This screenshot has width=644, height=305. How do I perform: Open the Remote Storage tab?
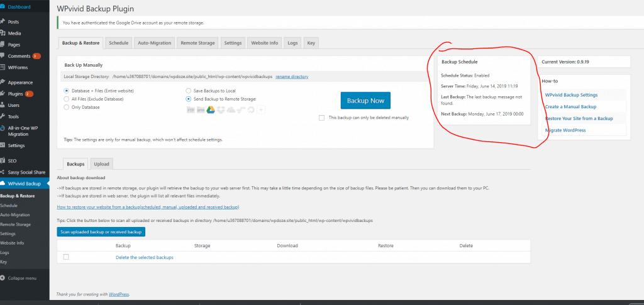pos(197,43)
